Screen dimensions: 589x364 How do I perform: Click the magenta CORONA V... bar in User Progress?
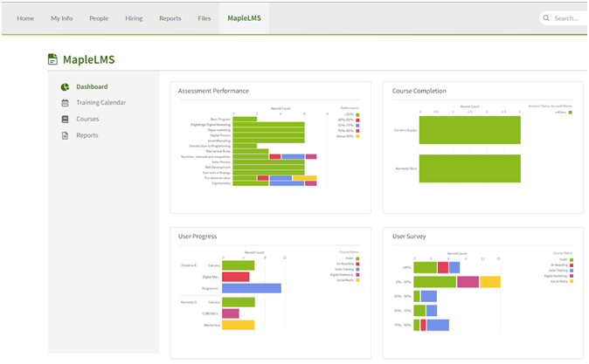tap(231, 313)
